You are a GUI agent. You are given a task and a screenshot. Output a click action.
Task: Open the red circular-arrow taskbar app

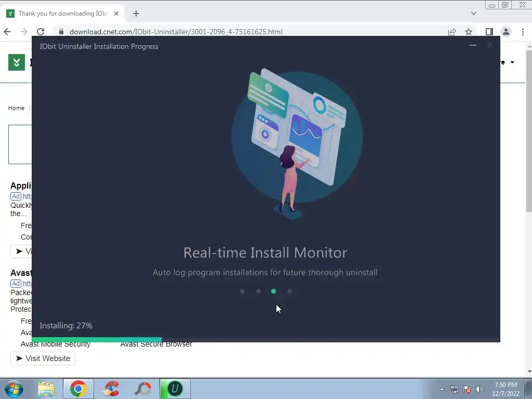pos(143,389)
